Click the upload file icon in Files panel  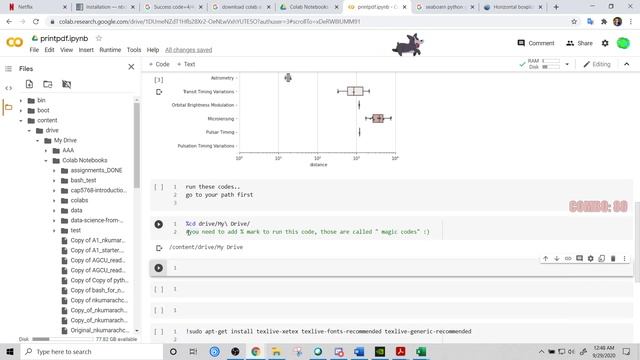29,84
